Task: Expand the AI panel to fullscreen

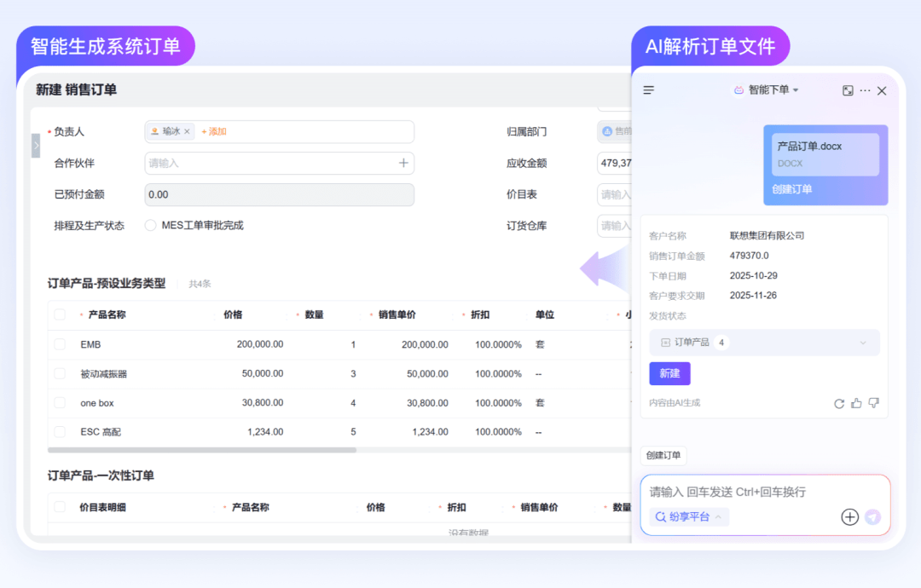Action: 848,90
